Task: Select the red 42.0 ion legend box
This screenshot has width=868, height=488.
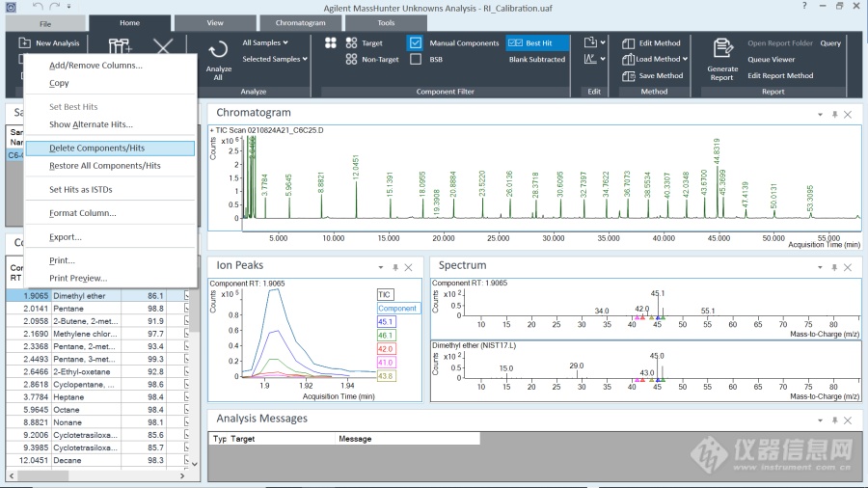Action: click(x=385, y=348)
